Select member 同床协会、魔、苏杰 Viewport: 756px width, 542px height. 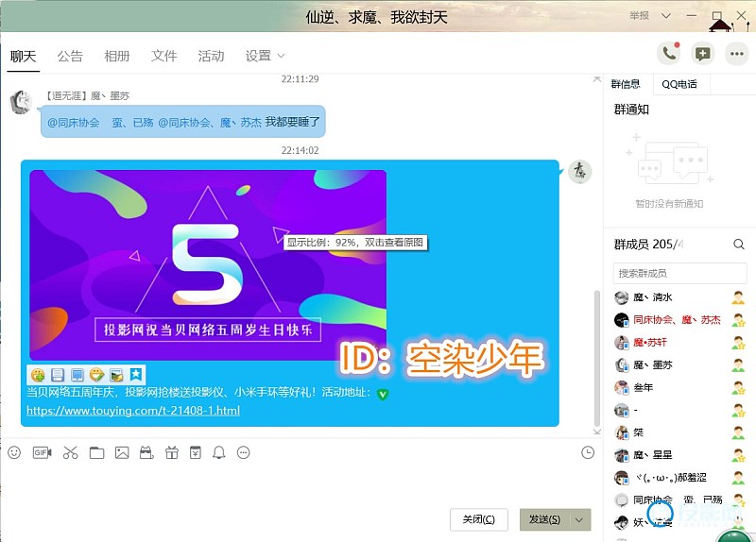tap(679, 320)
